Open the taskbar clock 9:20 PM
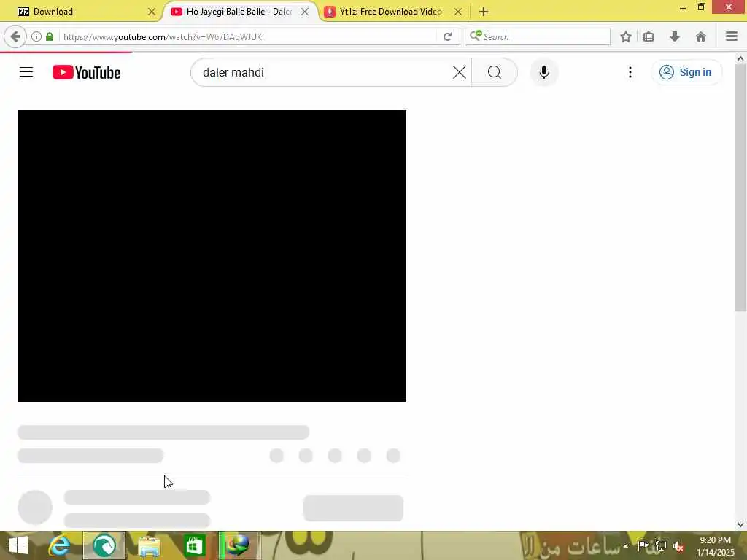Image resolution: width=747 pixels, height=560 pixels. tap(716, 545)
